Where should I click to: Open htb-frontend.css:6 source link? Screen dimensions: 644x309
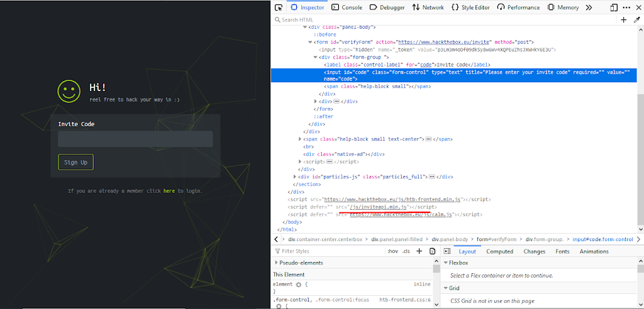[x=405, y=300]
